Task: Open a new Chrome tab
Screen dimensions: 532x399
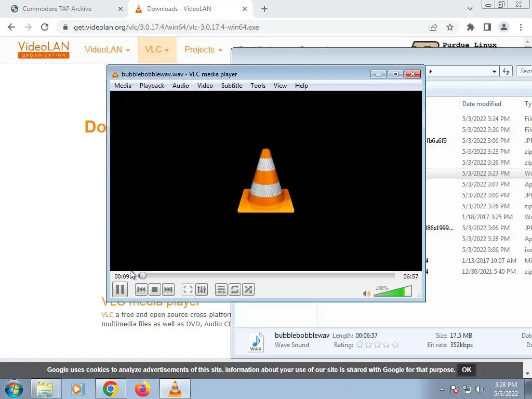Action: pyautogui.click(x=264, y=9)
